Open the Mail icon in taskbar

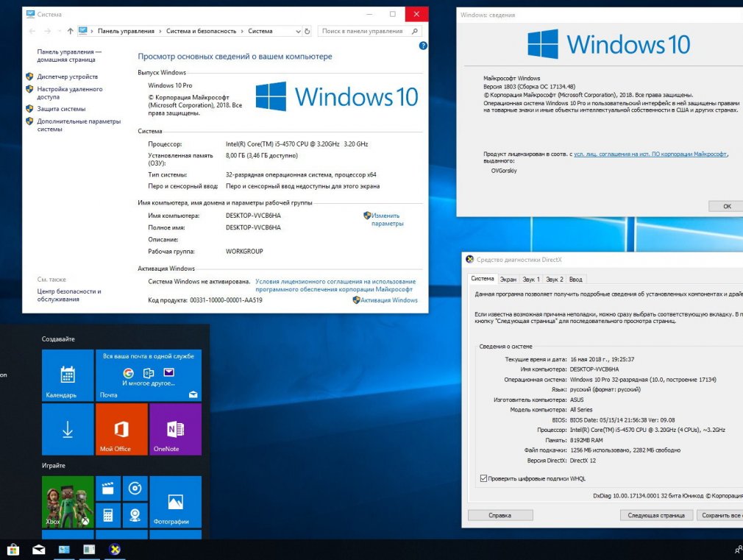[x=38, y=550]
